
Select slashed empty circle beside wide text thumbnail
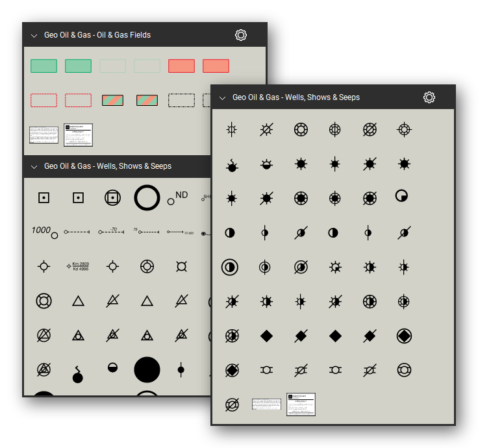click(232, 404)
